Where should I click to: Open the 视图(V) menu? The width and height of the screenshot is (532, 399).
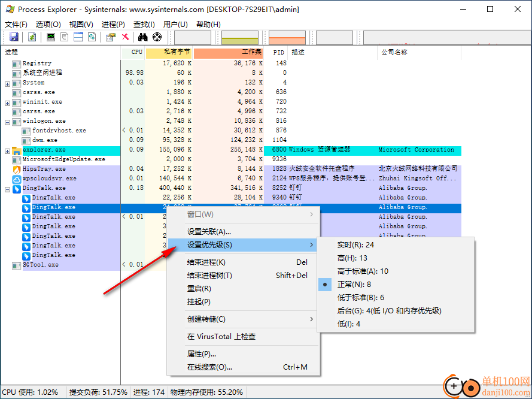[81, 25]
